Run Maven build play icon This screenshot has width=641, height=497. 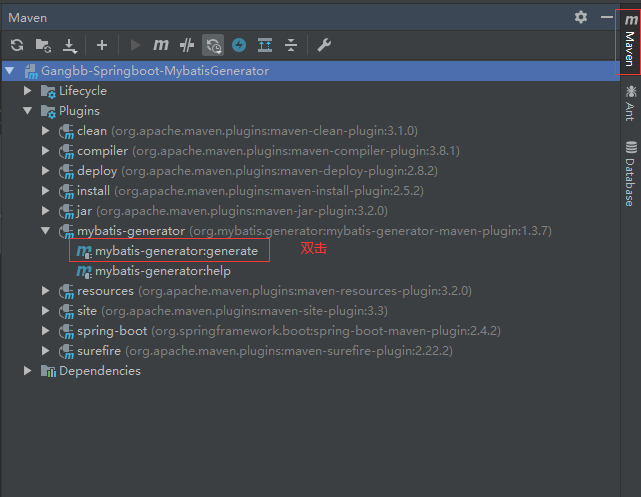pos(135,45)
